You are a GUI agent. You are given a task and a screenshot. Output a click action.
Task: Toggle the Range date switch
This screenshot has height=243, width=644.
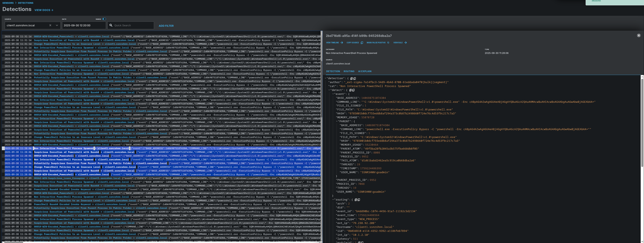tap(104, 19)
